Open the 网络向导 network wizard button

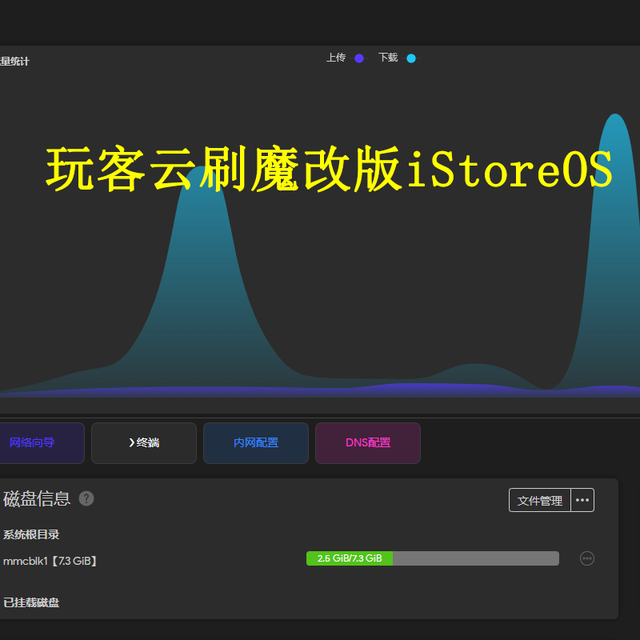point(42,443)
